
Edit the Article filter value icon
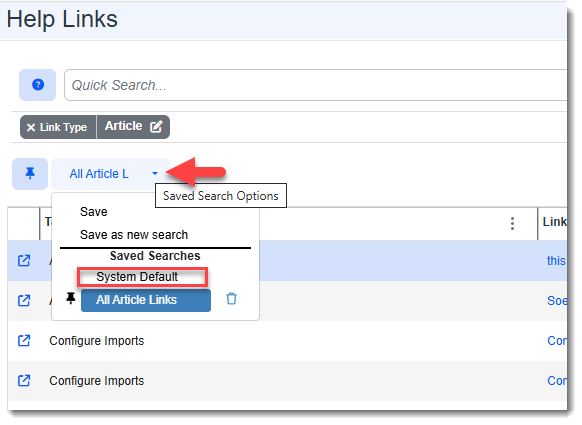click(156, 127)
